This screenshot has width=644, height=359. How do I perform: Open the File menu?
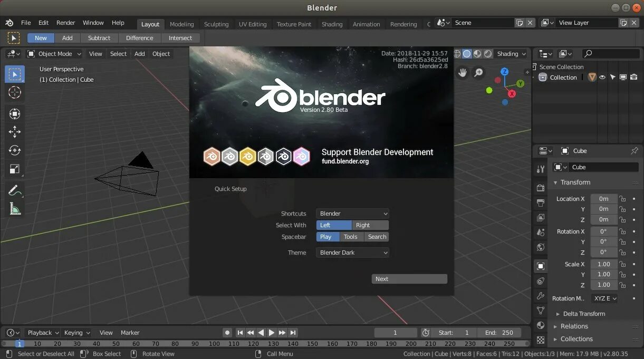point(26,23)
